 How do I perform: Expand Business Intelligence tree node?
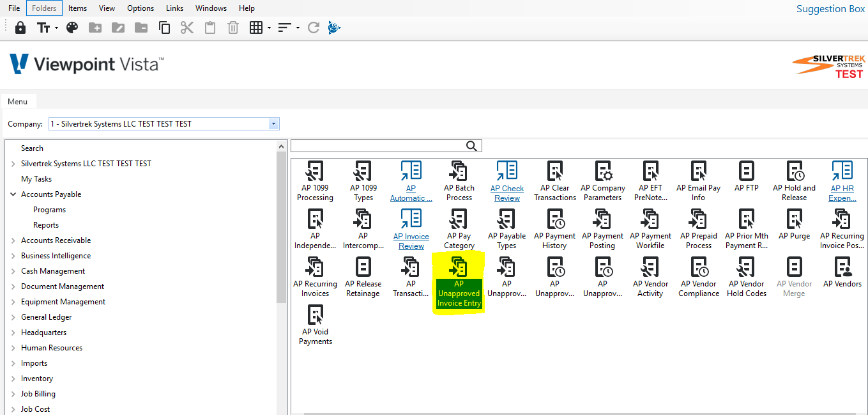tap(13, 256)
